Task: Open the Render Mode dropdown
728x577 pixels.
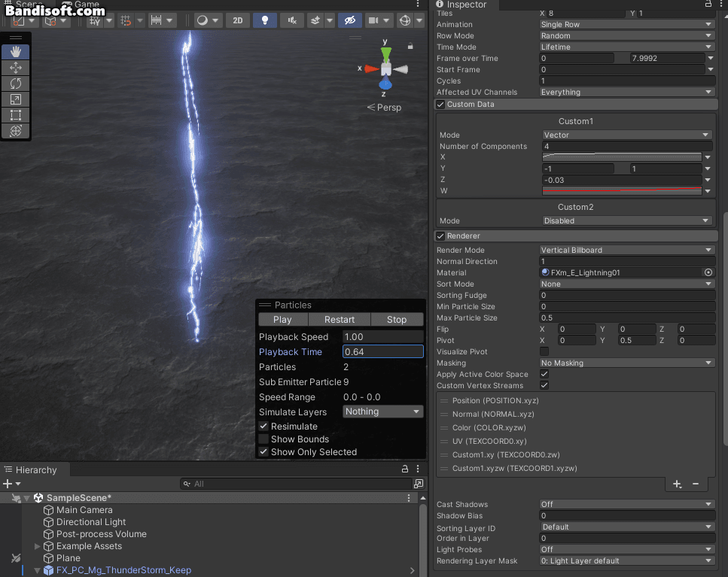Action: pos(626,250)
